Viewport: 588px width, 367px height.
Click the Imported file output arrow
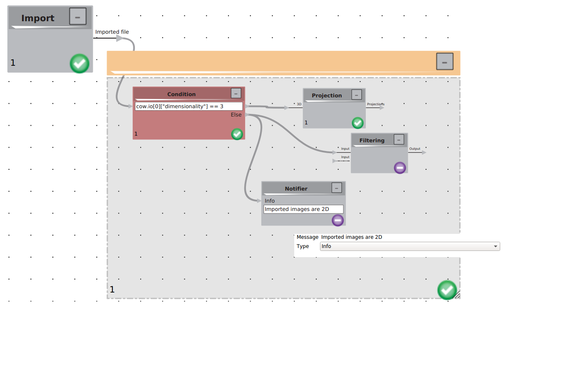120,38
